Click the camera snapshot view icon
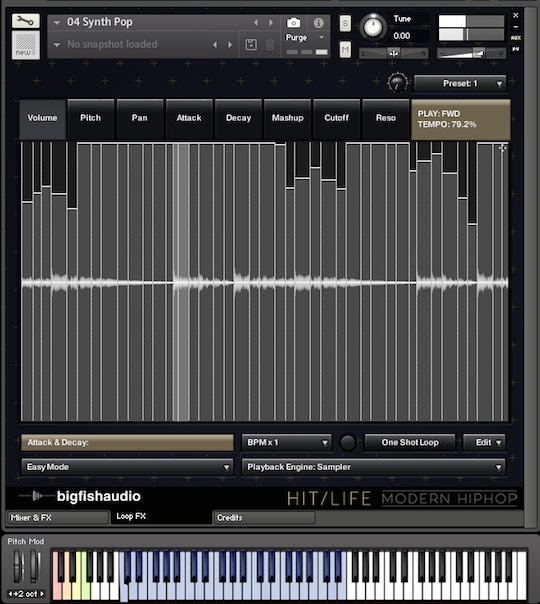This screenshot has height=604, width=540. click(x=293, y=23)
